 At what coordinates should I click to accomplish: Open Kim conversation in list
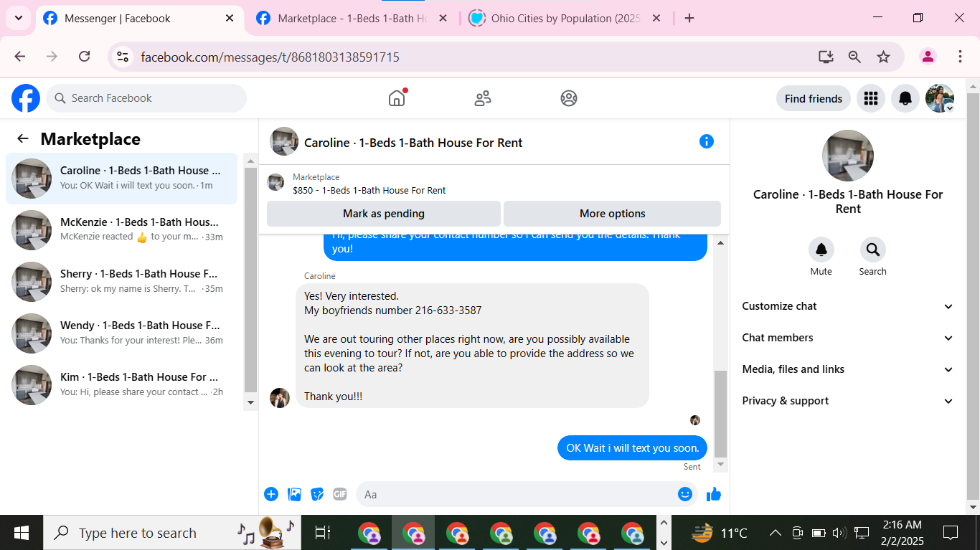(122, 385)
